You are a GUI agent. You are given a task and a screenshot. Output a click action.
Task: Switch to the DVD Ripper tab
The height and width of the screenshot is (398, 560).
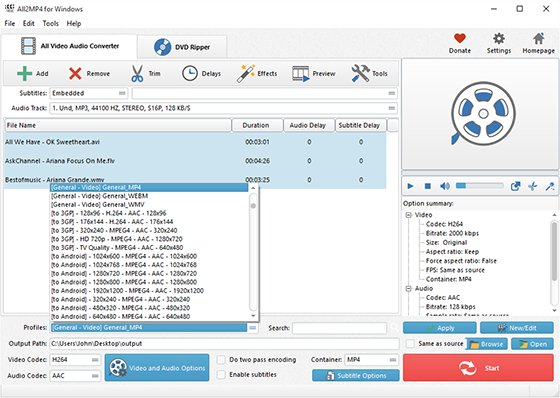182,47
